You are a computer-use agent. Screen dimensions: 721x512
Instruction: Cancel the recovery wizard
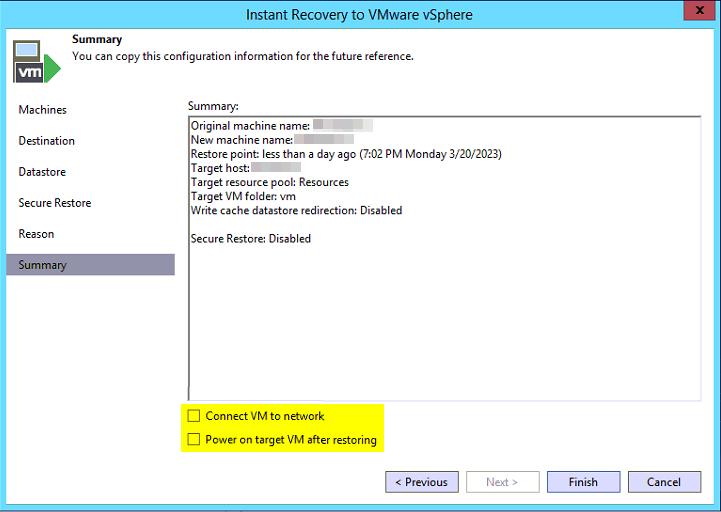664,482
